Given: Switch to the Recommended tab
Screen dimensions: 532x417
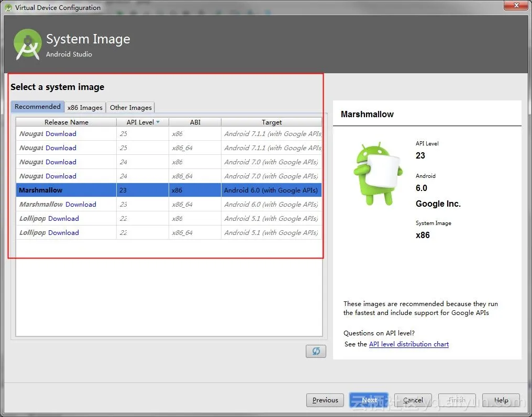Looking at the screenshot, I should [x=37, y=106].
